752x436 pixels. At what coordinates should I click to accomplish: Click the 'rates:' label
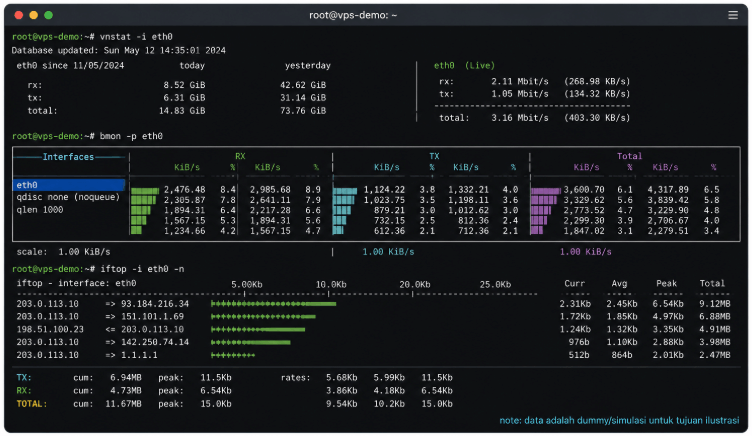[x=296, y=378]
